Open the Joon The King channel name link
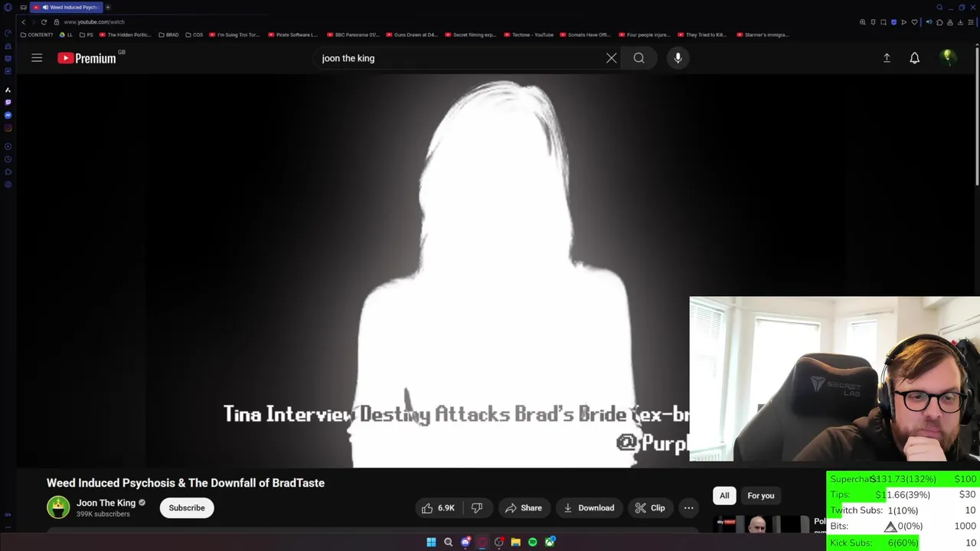This screenshot has width=980, height=551. click(x=106, y=503)
